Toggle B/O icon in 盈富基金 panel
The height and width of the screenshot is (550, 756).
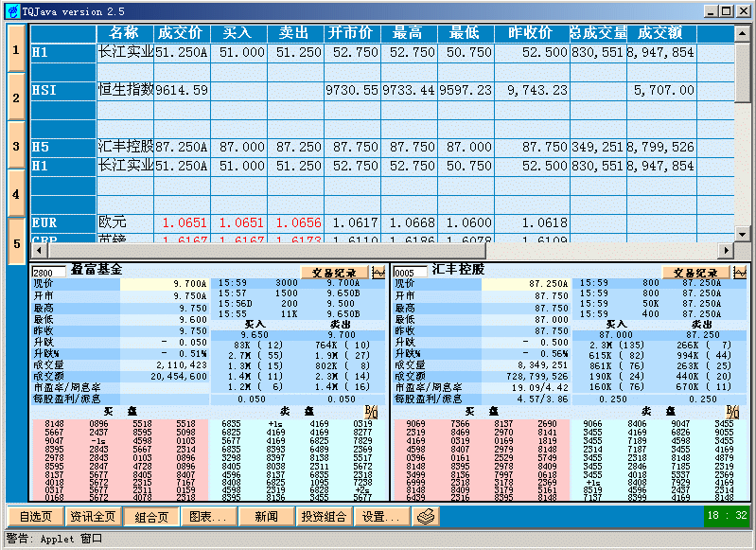point(371,412)
